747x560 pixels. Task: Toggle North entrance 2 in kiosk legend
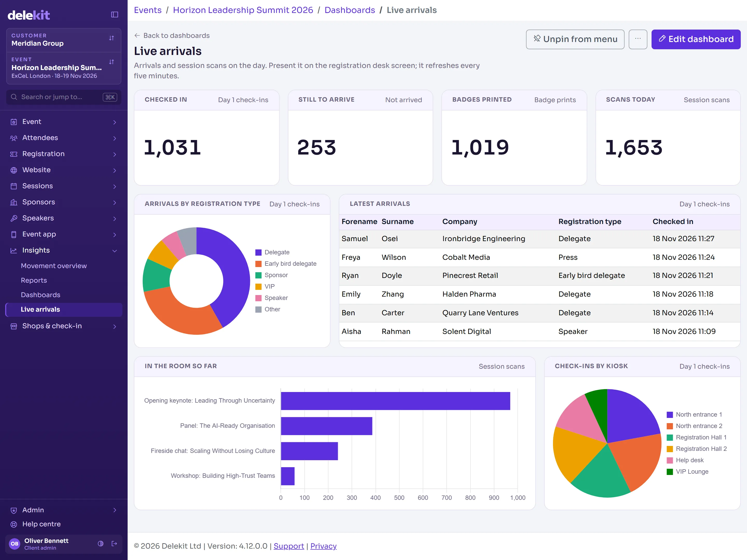[x=694, y=426]
